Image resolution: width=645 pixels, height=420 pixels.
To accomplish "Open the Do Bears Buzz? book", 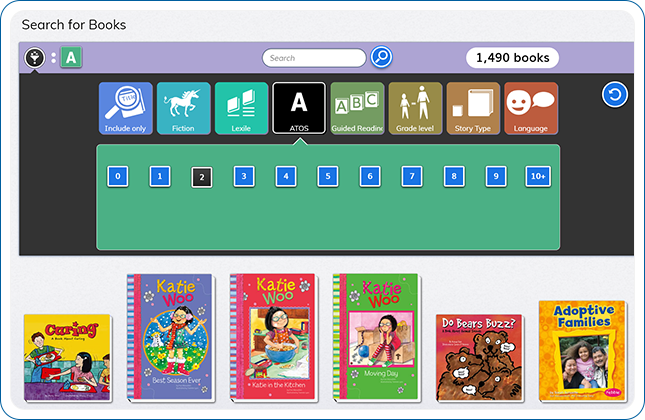I will click(480, 357).
